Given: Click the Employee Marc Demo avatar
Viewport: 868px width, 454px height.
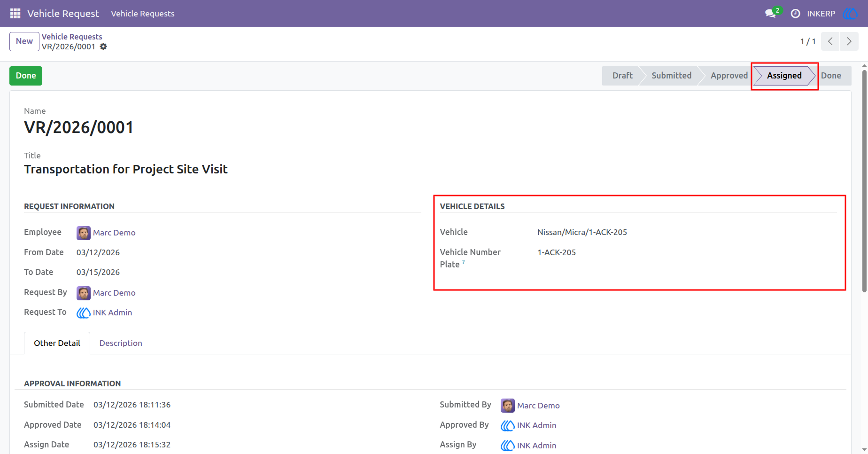Looking at the screenshot, I should (84, 233).
